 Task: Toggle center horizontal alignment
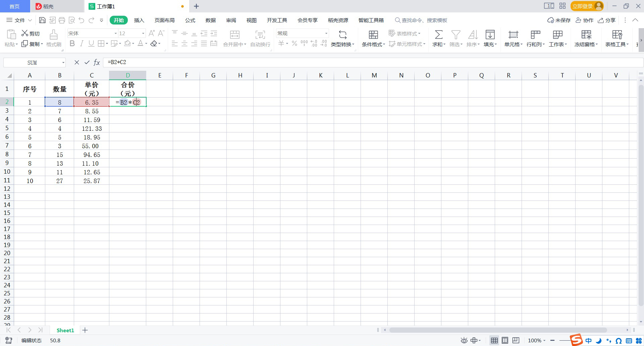click(x=184, y=44)
